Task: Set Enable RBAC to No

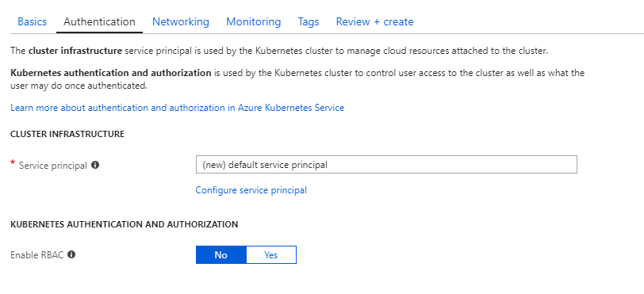Action: click(x=221, y=254)
